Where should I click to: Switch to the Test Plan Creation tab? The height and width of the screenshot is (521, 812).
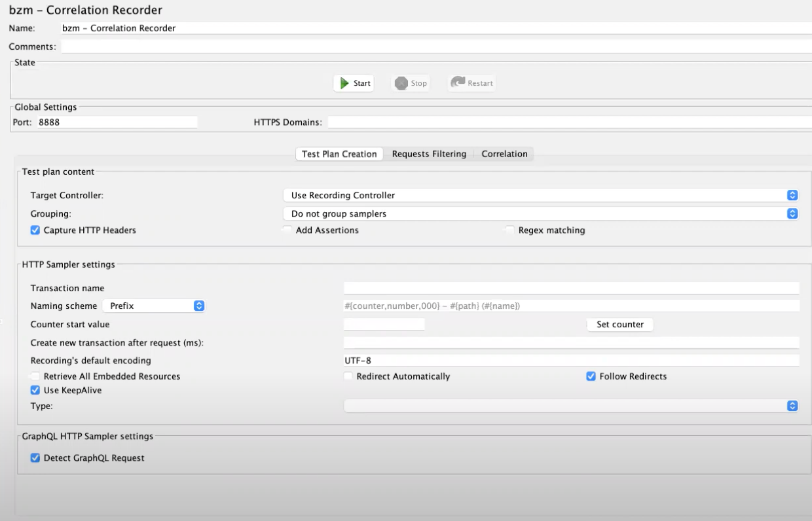pyautogui.click(x=339, y=154)
